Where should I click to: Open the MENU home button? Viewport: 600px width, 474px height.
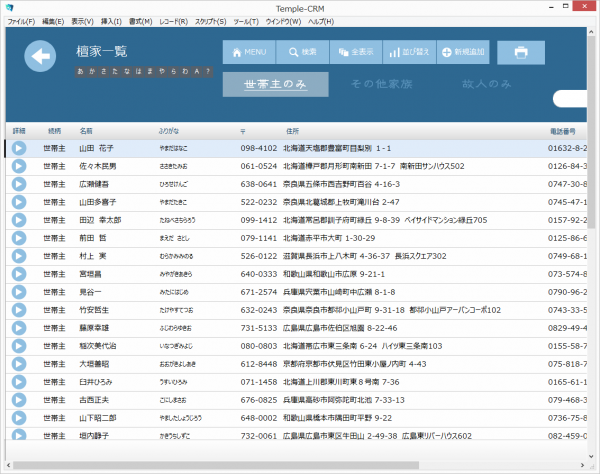(249, 52)
